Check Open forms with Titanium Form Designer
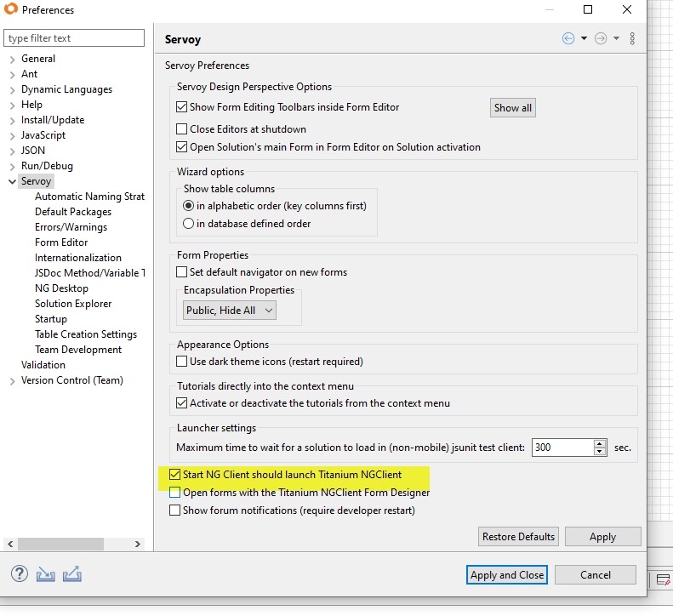The image size is (673, 616). tap(174, 493)
